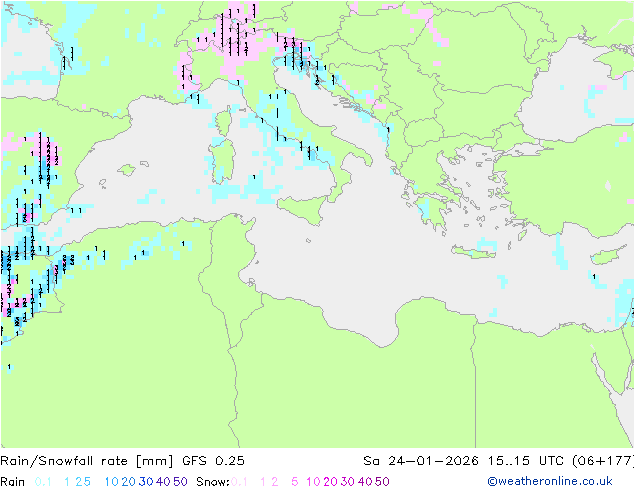Click the 'Snow:' legend label
634x490 pixels.
pyautogui.click(x=213, y=482)
